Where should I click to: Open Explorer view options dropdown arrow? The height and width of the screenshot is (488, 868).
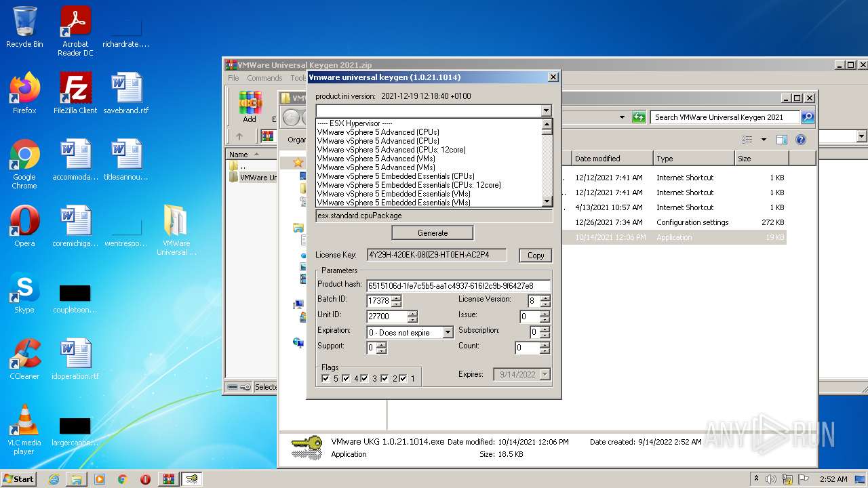click(x=764, y=140)
